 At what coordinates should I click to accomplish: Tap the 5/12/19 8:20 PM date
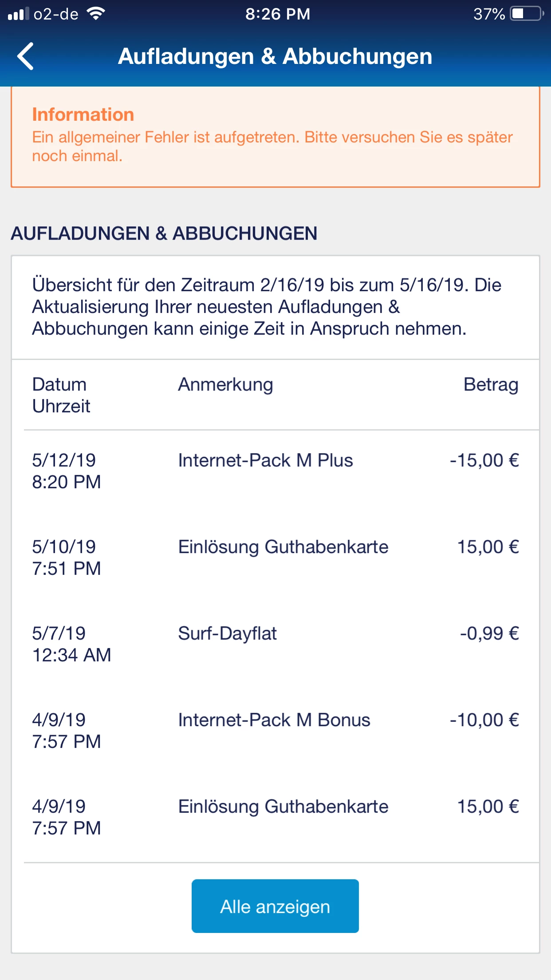pyautogui.click(x=67, y=471)
